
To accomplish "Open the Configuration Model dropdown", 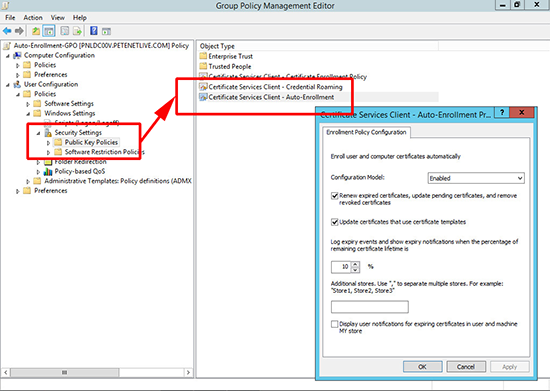I will 476,178.
